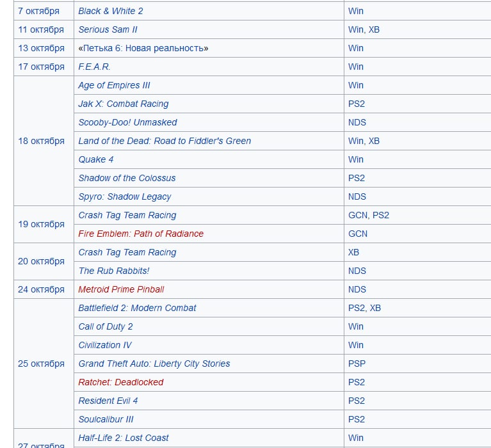Click the date link 17 октября
The width and height of the screenshot is (491, 448).
point(41,67)
